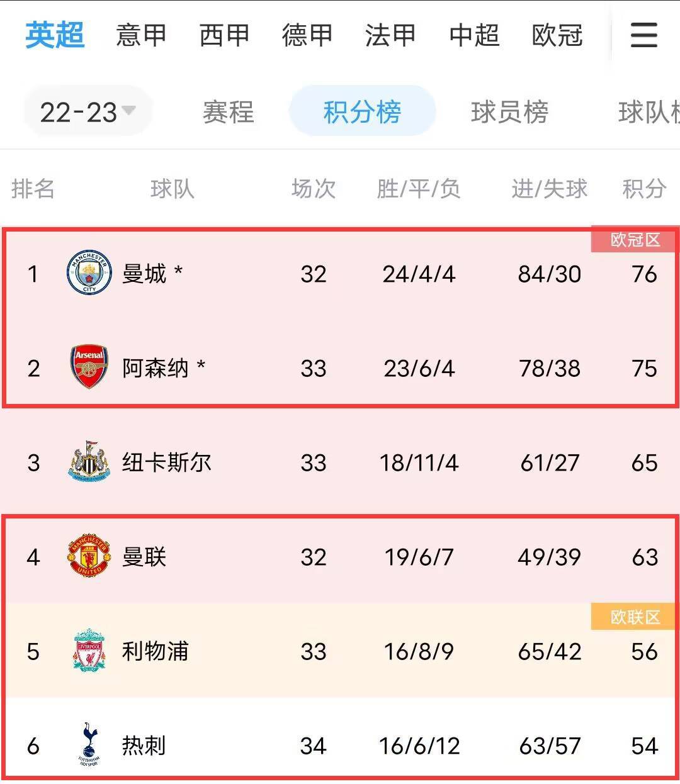Switch to the 西甲 league tab
The width and height of the screenshot is (680, 784).
point(224,35)
